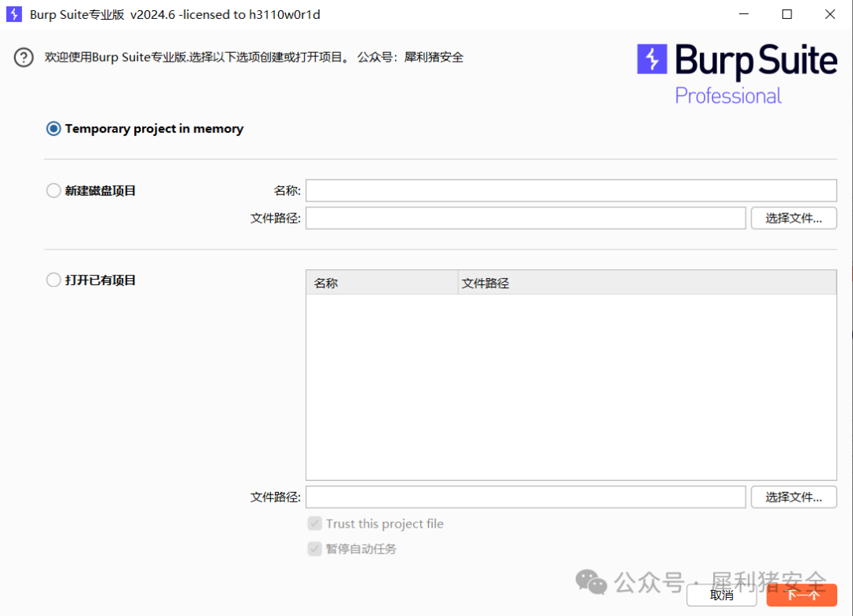This screenshot has width=853, height=616.
Task: Select the 新建磁盘项目 radio button
Action: point(54,190)
